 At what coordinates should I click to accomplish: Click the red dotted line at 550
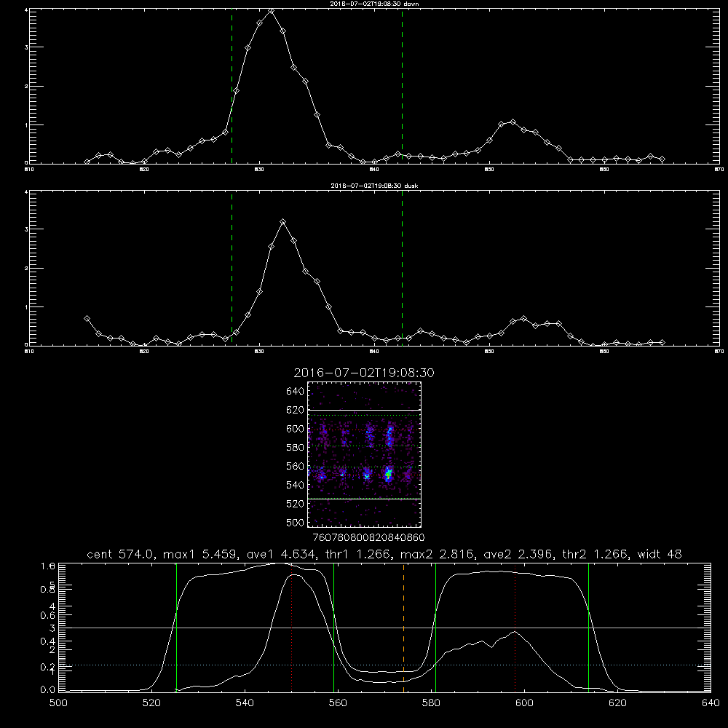[x=292, y=628]
